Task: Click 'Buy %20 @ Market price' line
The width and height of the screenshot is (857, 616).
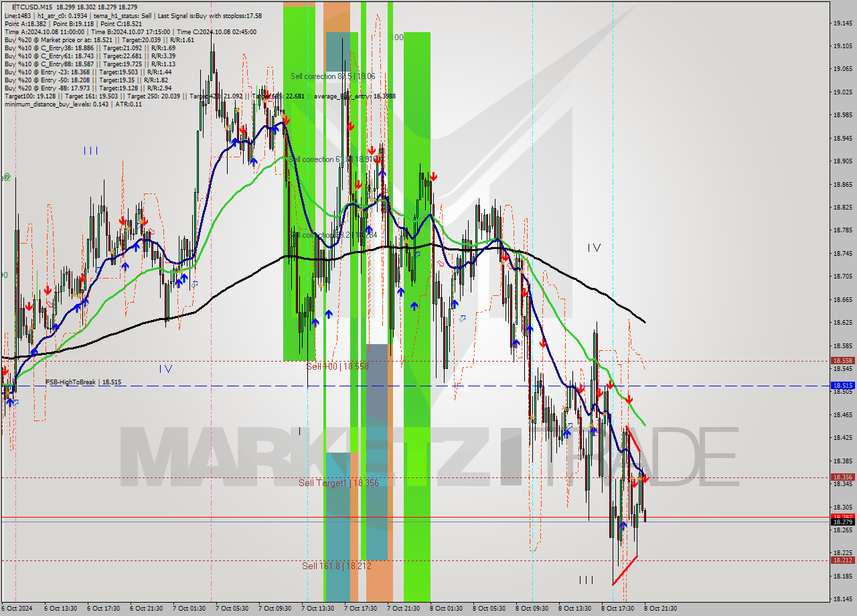Action: tap(99, 40)
